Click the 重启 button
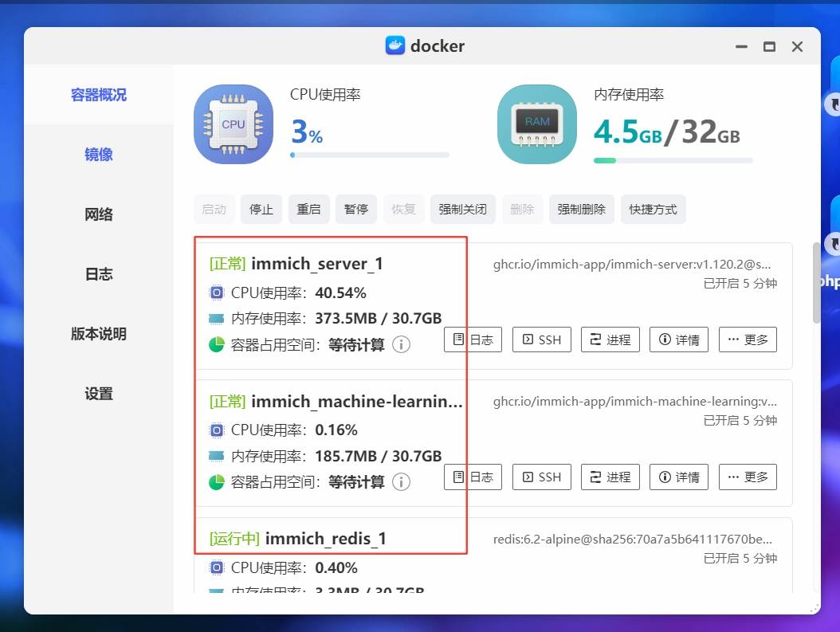Viewport: 840px width, 632px height. tap(308, 209)
